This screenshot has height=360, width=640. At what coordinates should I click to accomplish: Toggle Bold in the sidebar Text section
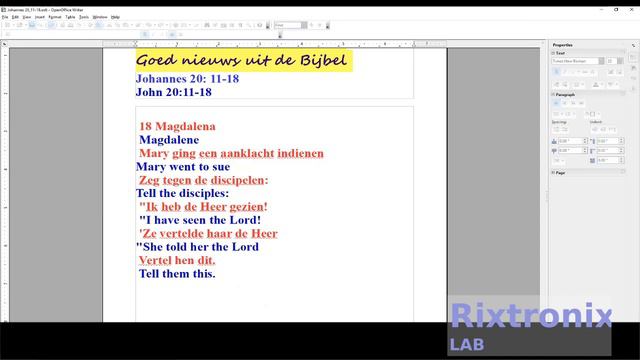click(556, 72)
